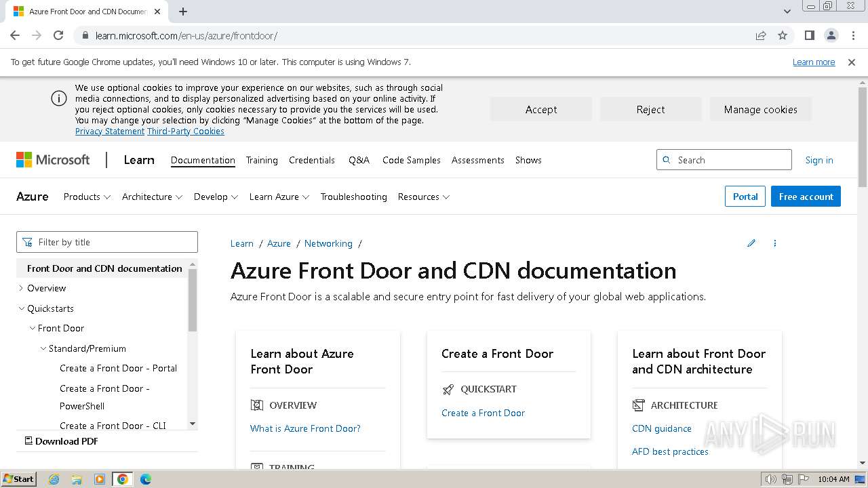
Task: Expand the Overview tree item
Action: [x=21, y=288]
